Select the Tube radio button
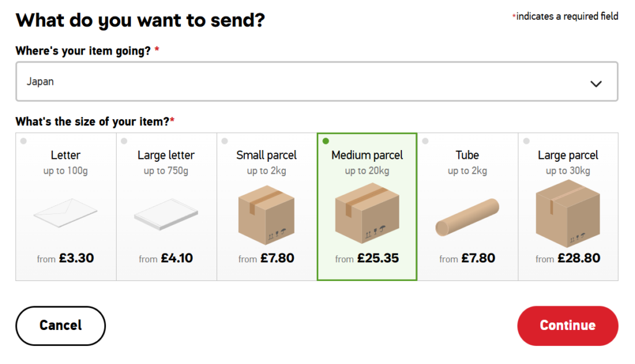 point(425,141)
